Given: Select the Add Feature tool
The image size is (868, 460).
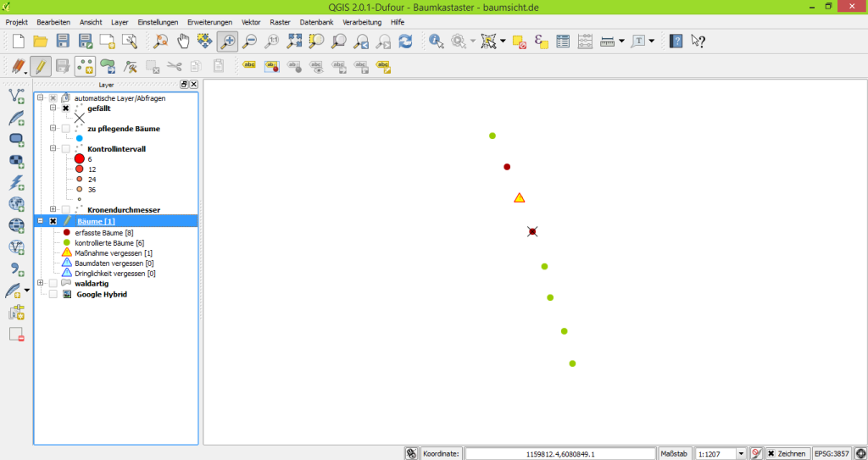Looking at the screenshot, I should click(x=86, y=66).
